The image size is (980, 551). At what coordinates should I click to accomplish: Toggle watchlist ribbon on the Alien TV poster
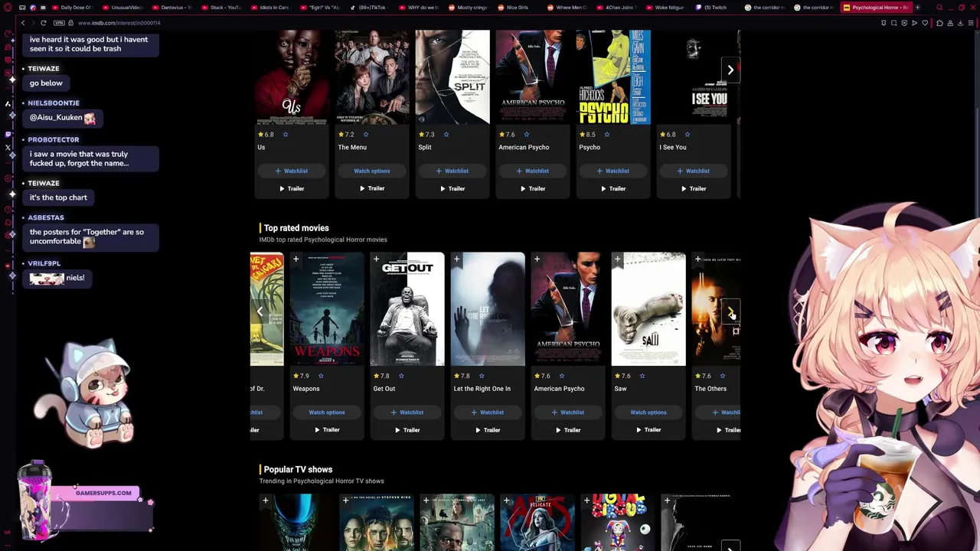[266, 501]
